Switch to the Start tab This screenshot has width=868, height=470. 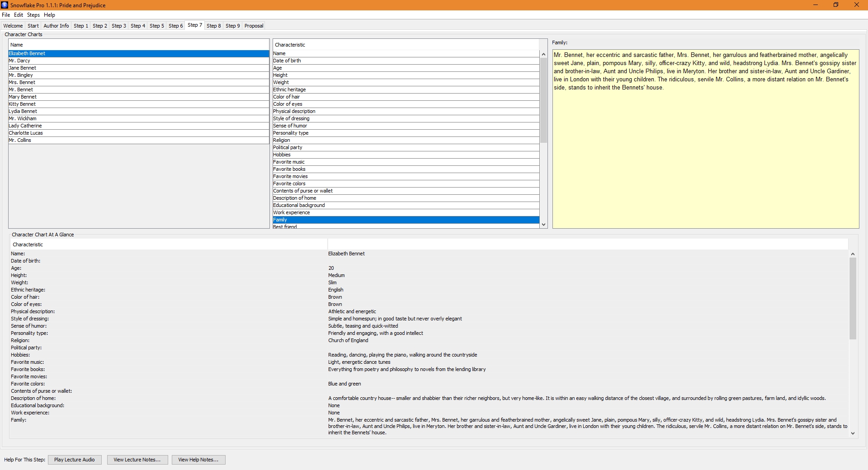click(x=33, y=26)
